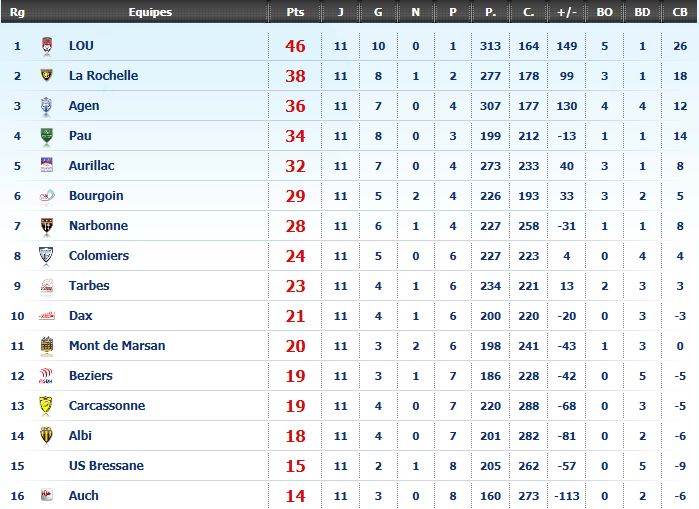Screen dimensions: 699x509
Task: Click LOU's 46 points value
Action: tap(295, 46)
